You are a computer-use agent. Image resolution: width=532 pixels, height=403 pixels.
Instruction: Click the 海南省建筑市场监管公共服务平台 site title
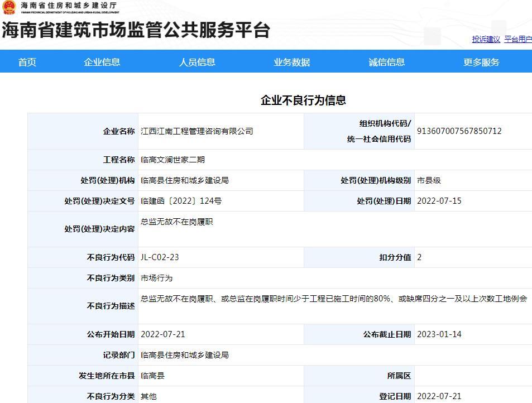[x=136, y=30]
